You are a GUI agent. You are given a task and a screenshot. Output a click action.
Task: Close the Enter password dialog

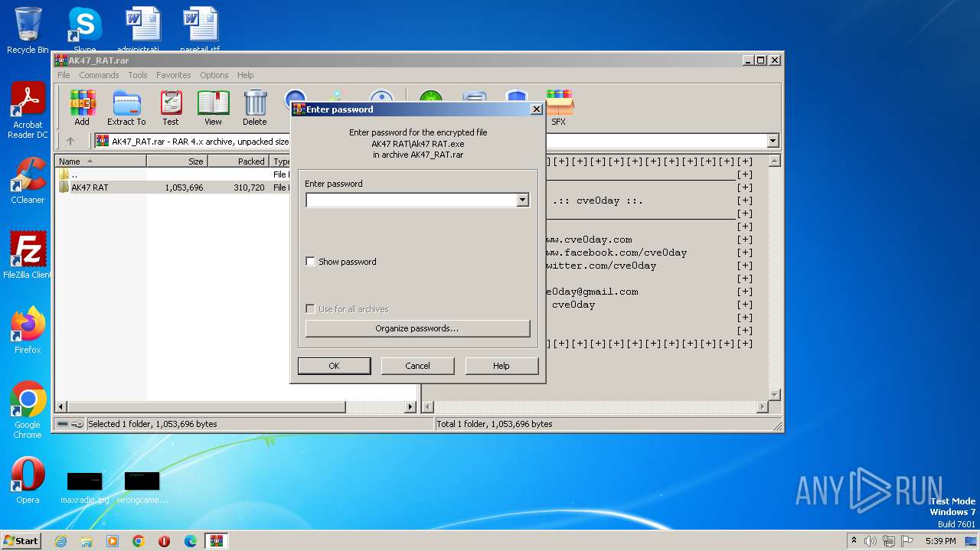537,109
